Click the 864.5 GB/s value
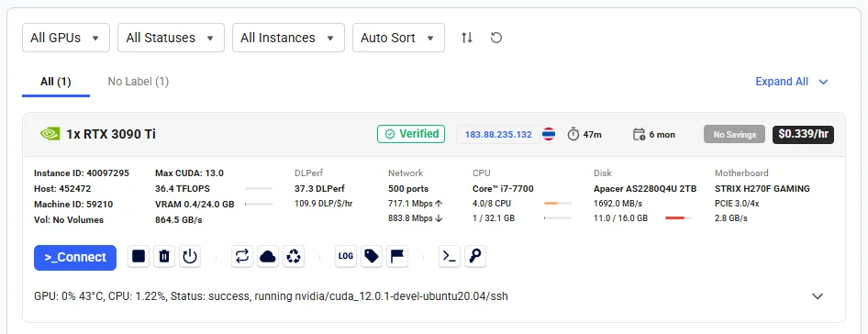Viewport: 868px width, 334px height. pos(178,220)
